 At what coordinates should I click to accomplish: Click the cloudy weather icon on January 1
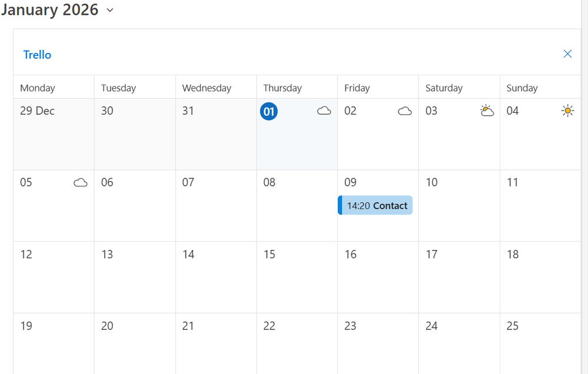point(324,111)
